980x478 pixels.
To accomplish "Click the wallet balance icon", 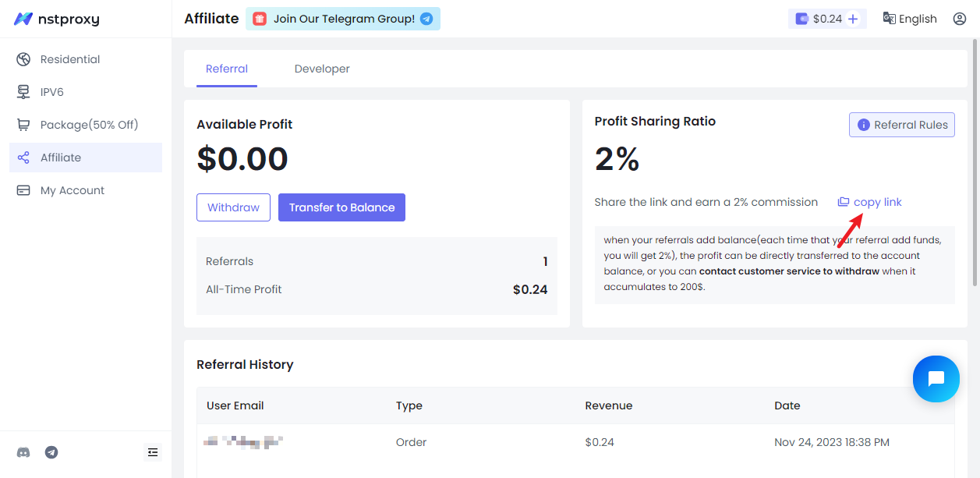I will (x=801, y=19).
